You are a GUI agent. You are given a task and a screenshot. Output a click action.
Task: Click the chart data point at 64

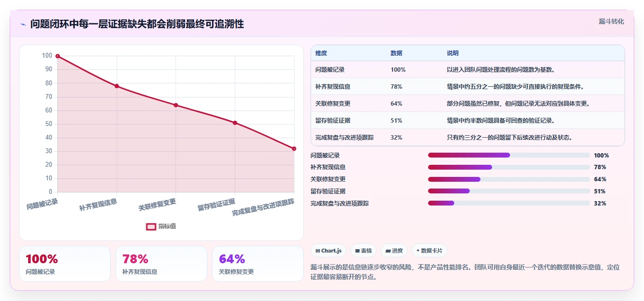pos(176,105)
